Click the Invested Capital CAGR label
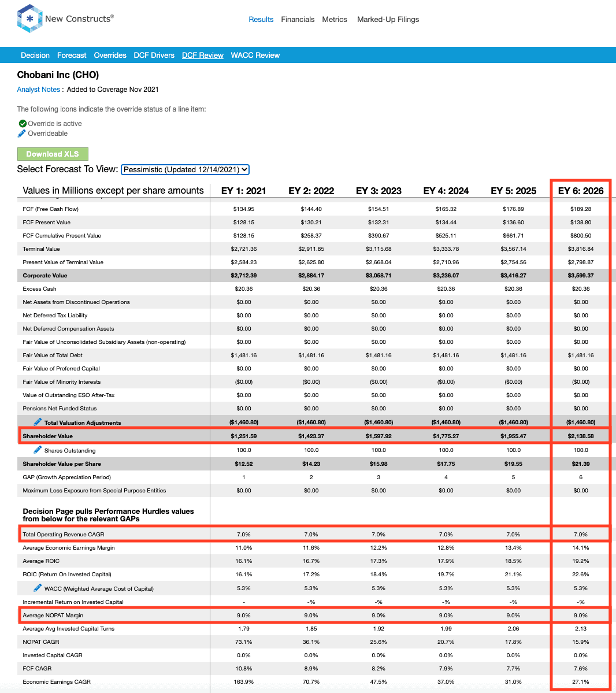This screenshot has height=693, width=616. [52, 655]
